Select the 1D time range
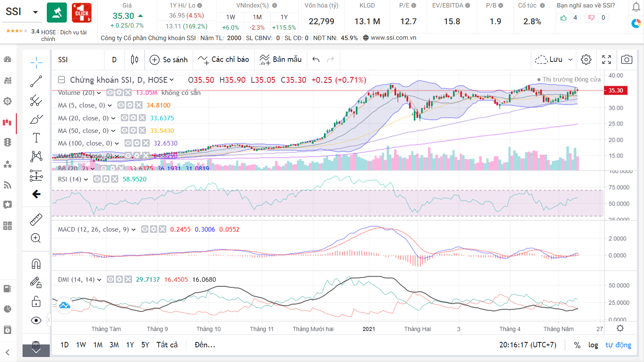The image size is (644, 362). pos(64,345)
